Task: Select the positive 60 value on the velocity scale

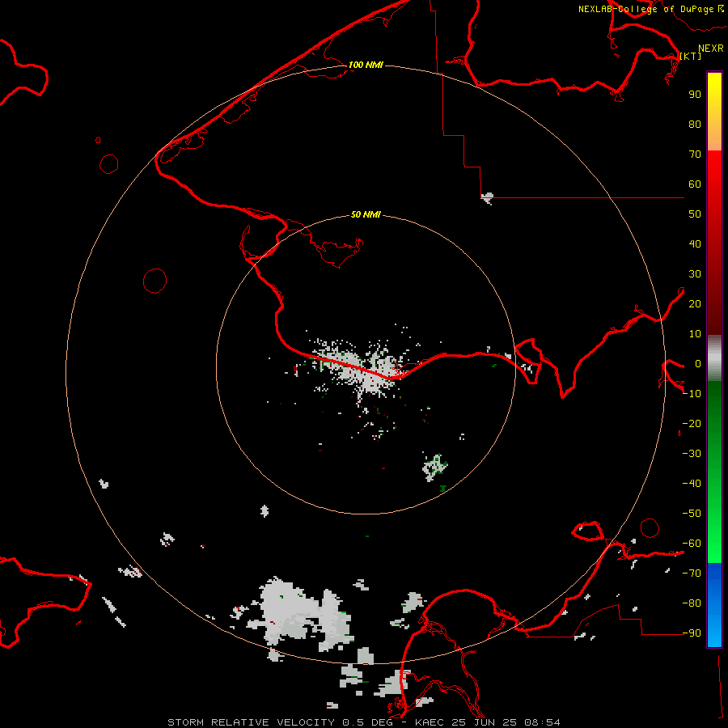Action: [695, 184]
